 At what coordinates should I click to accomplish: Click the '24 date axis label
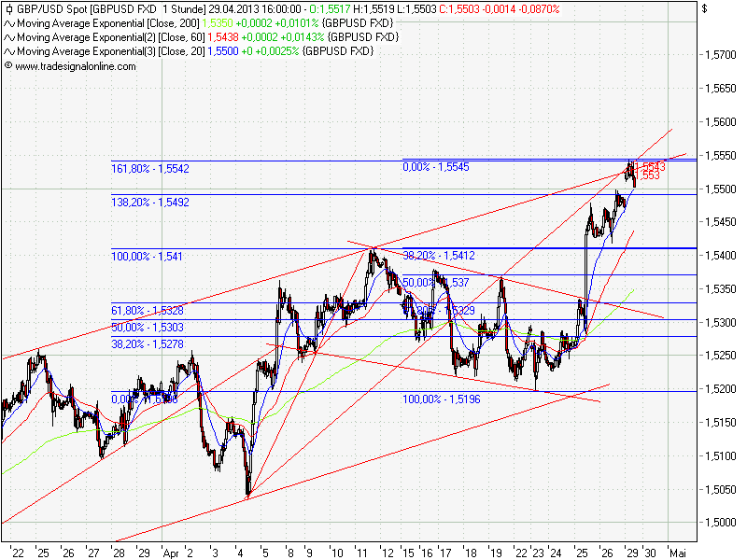pyautogui.click(x=555, y=553)
